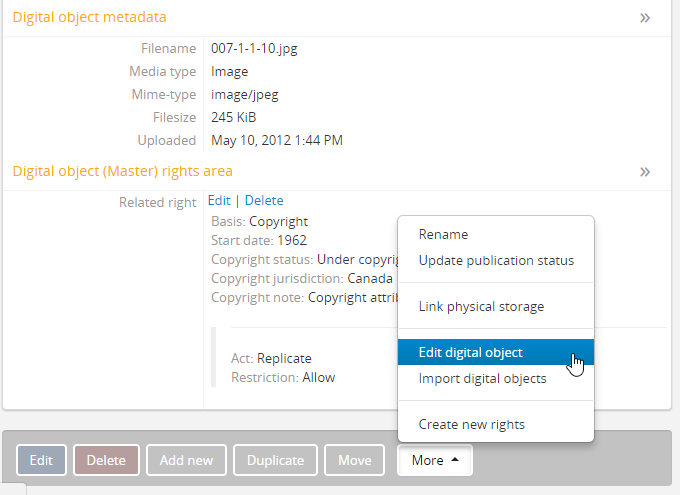This screenshot has height=495, width=680.
Task: Click the Digital object (Master) rights area heading
Action: click(122, 171)
